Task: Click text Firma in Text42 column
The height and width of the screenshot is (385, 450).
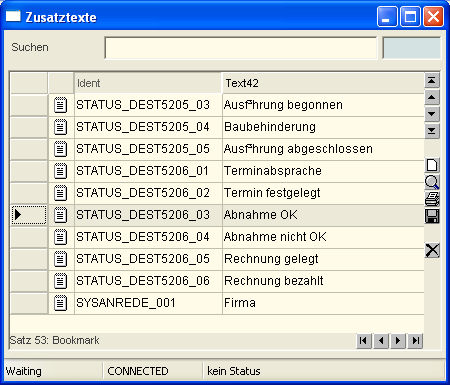Action: [x=240, y=303]
